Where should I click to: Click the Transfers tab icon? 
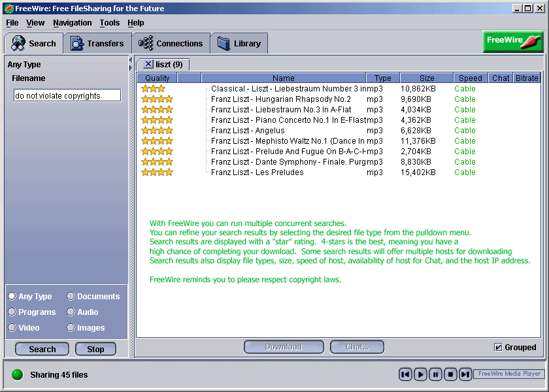click(77, 43)
